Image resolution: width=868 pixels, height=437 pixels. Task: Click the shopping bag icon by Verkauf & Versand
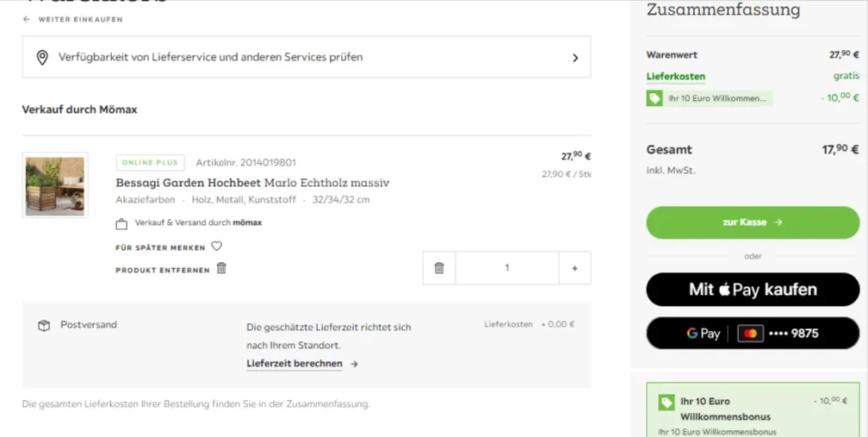[x=121, y=224]
